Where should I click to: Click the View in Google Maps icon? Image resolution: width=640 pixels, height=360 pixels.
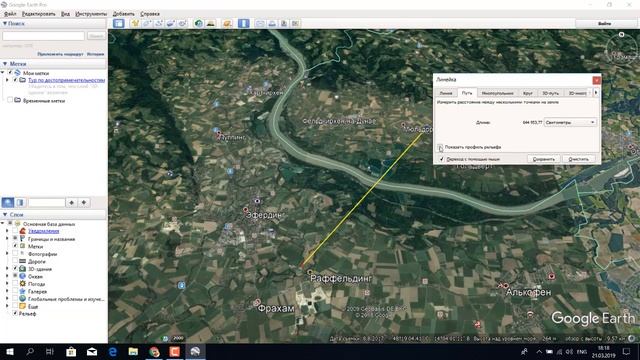coord(295,23)
